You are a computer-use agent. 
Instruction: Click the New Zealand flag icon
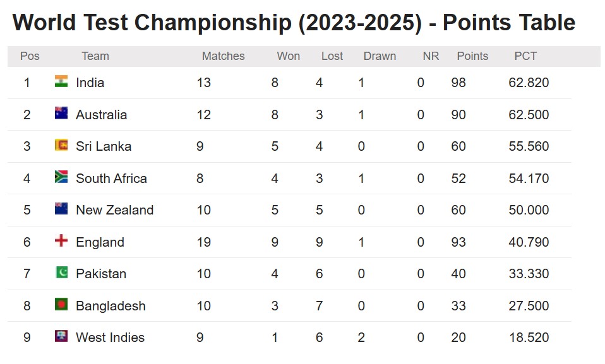[61, 209]
